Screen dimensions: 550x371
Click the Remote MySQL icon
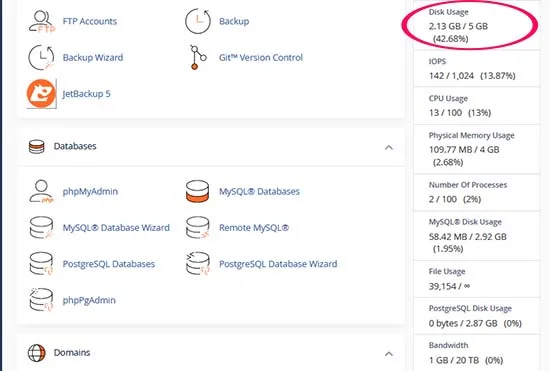tap(197, 228)
